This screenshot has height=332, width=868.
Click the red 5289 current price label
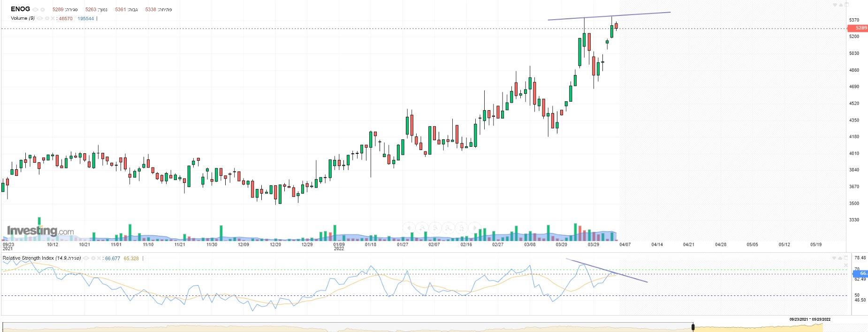click(858, 28)
